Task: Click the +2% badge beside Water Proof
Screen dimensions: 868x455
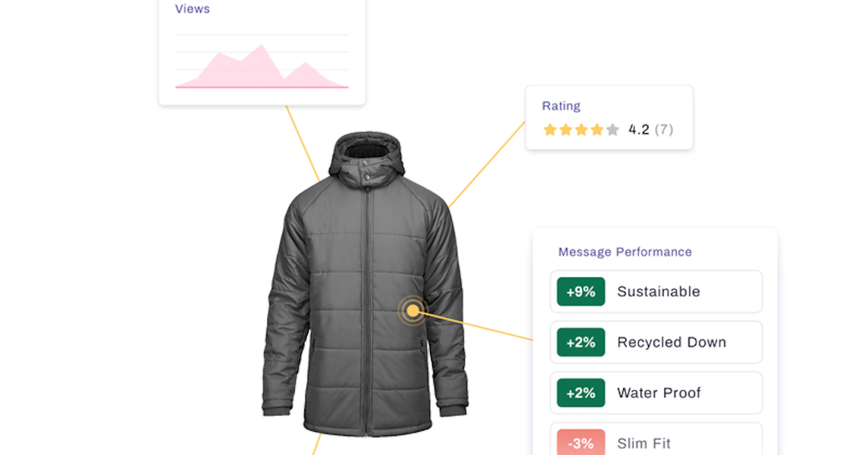Action: point(580,393)
